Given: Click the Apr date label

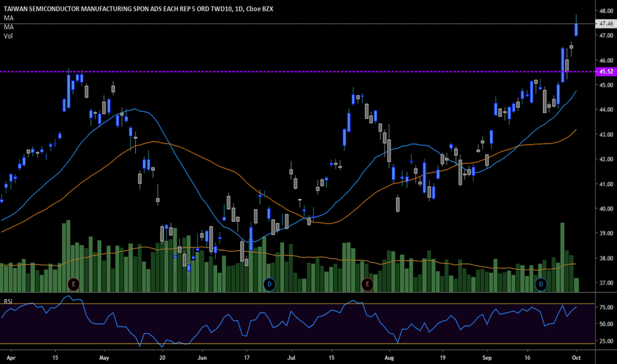Looking at the screenshot, I should [11, 357].
